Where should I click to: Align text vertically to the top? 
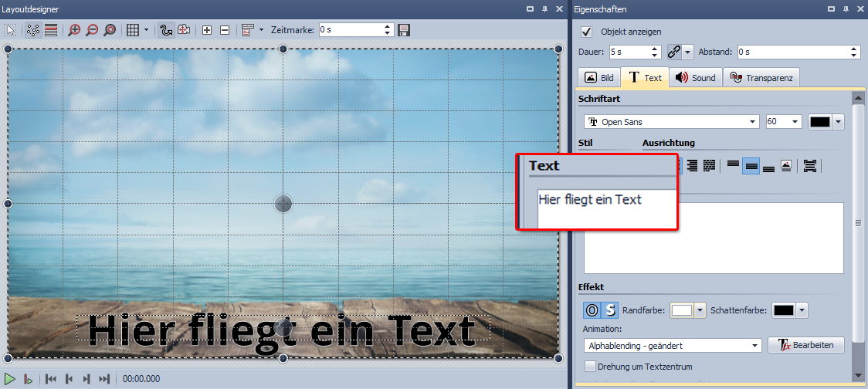point(733,165)
